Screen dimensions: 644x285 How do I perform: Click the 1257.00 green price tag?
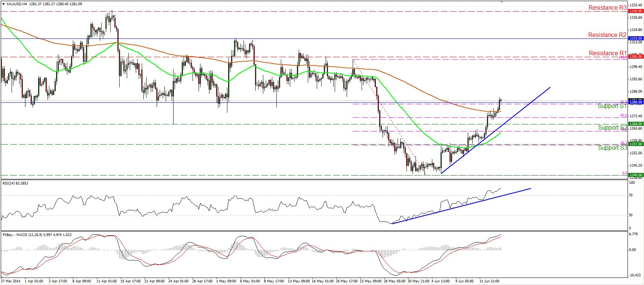point(636,144)
